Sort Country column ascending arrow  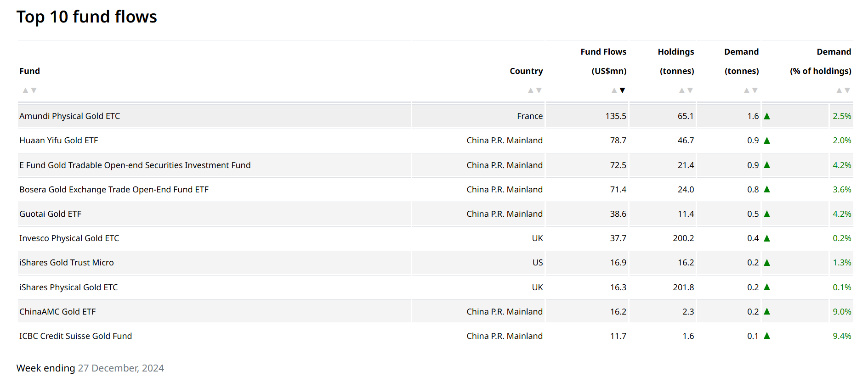(x=531, y=90)
